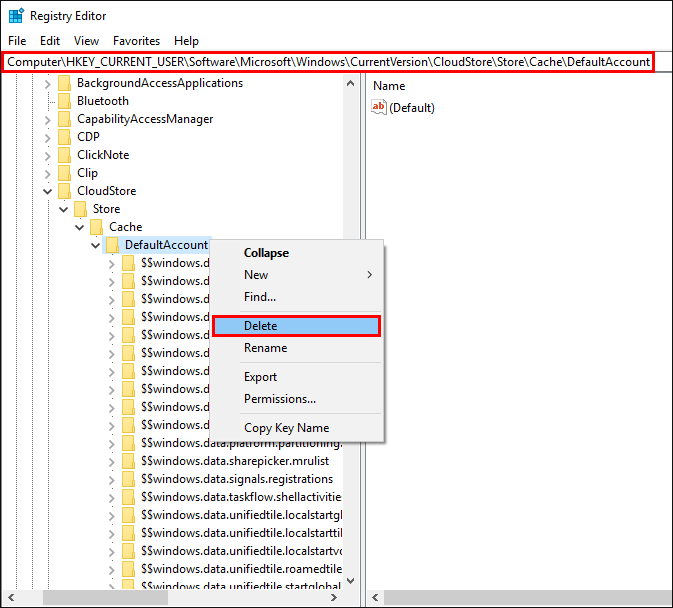This screenshot has height=608, width=673.
Task: Click the Name column header
Action: pos(389,86)
